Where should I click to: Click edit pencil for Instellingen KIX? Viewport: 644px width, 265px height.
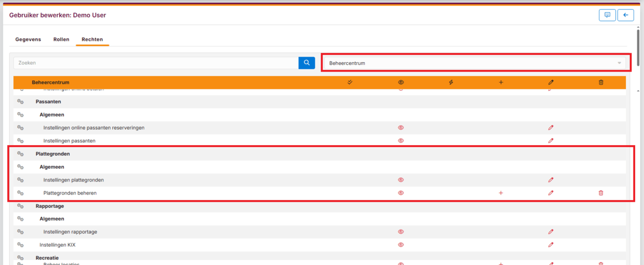pyautogui.click(x=550, y=245)
